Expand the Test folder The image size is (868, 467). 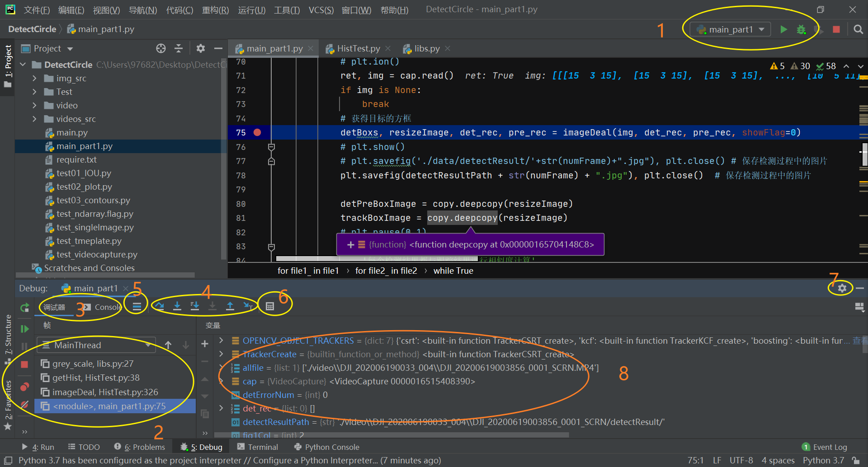(x=35, y=92)
